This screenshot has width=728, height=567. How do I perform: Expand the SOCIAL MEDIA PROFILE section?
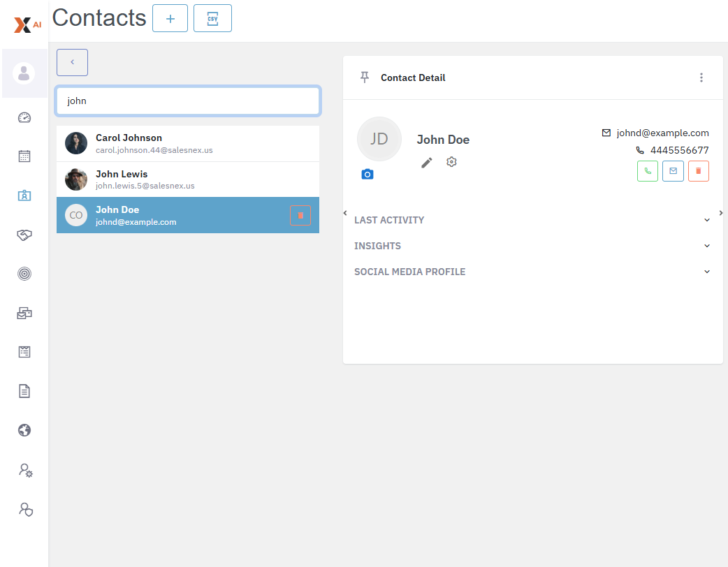coord(706,272)
